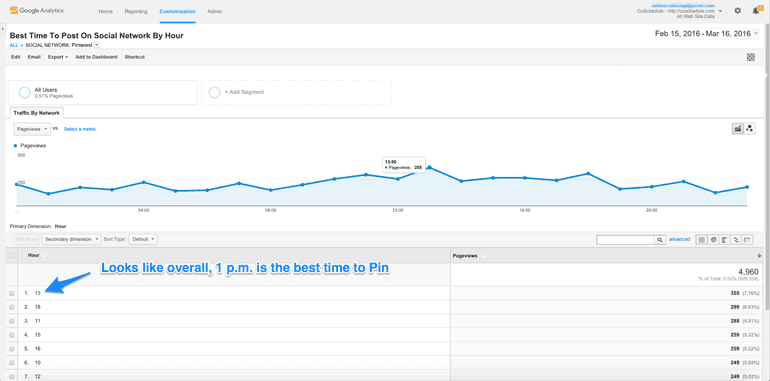Select the Traffic By Network tab
770x381 pixels.
(37, 113)
